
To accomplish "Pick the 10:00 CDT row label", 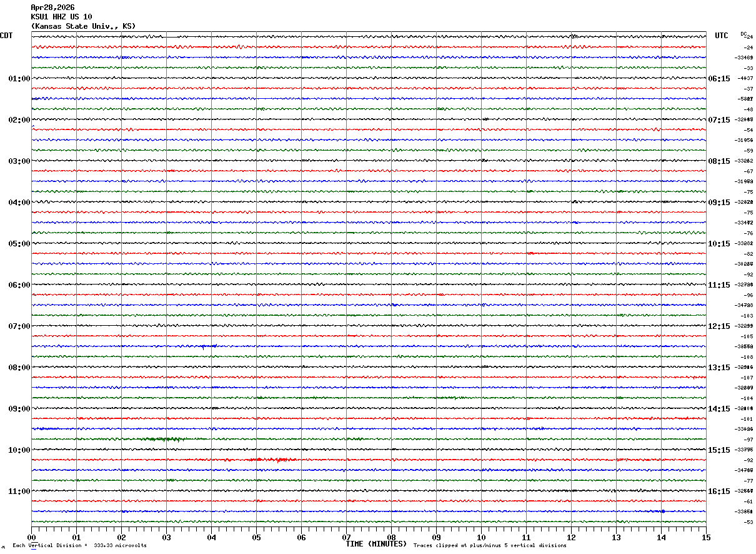I will (x=19, y=450).
